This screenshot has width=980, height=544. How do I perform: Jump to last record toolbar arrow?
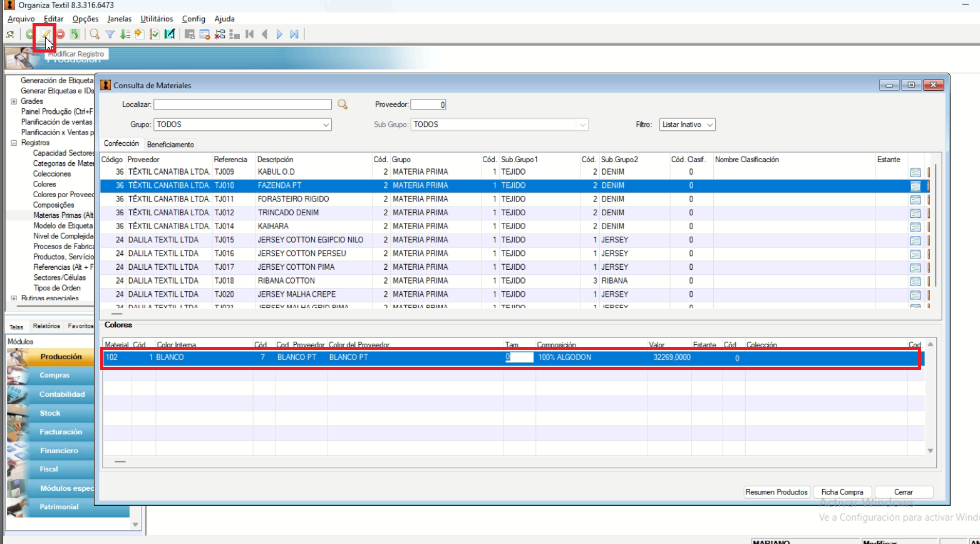coord(295,34)
